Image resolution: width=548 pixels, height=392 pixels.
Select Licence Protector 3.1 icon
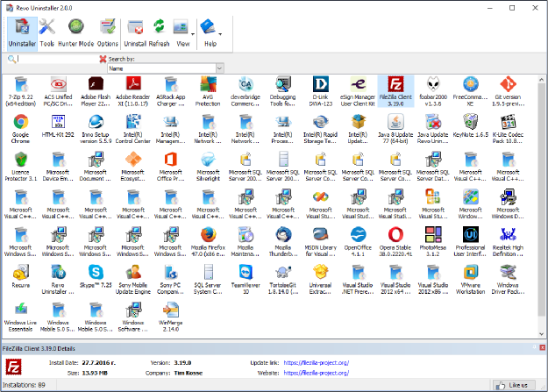click(x=21, y=167)
